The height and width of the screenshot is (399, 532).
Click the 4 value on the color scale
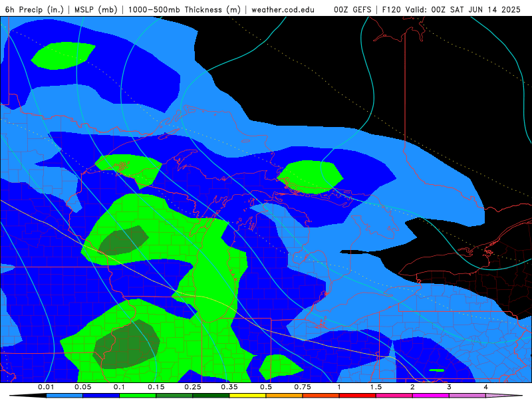click(486, 387)
